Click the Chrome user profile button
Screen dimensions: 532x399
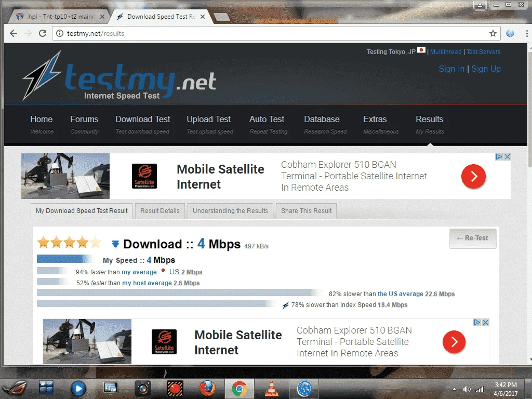(480, 5)
